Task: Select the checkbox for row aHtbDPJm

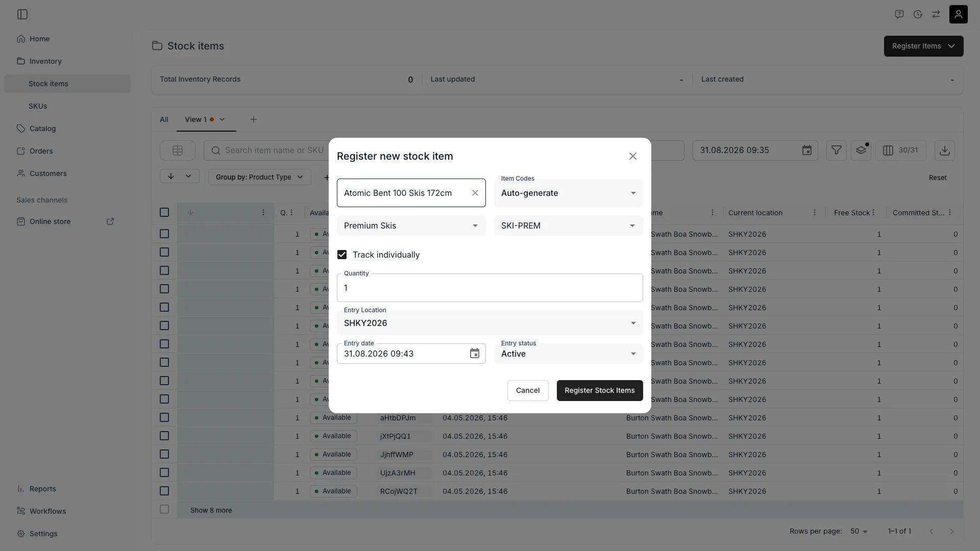Action: coord(164,417)
